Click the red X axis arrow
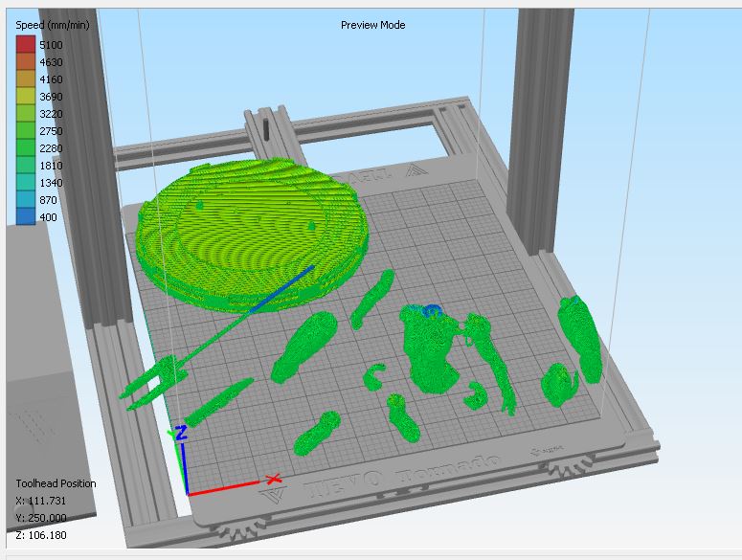This screenshot has height=560, width=742. click(x=271, y=479)
